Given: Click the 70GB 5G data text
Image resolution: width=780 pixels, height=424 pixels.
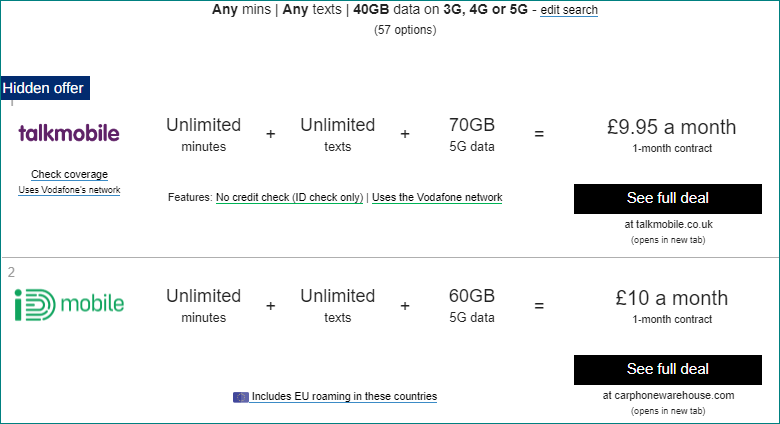Looking at the screenshot, I should 472,135.
